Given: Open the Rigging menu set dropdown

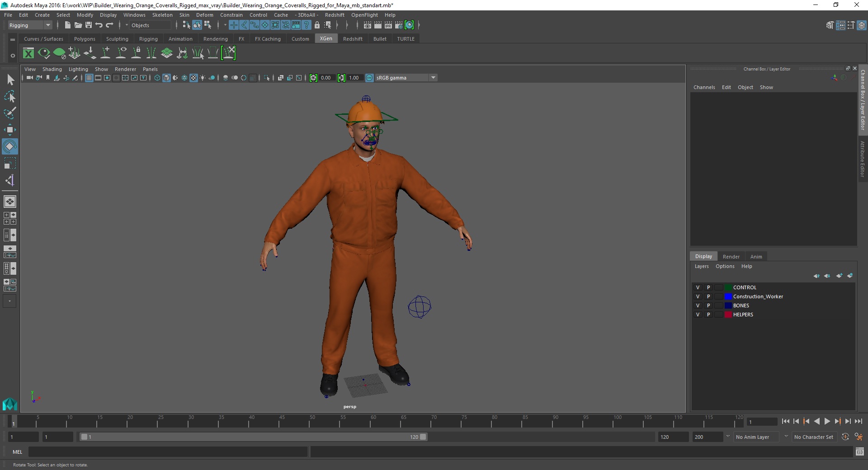Looking at the screenshot, I should [x=30, y=25].
